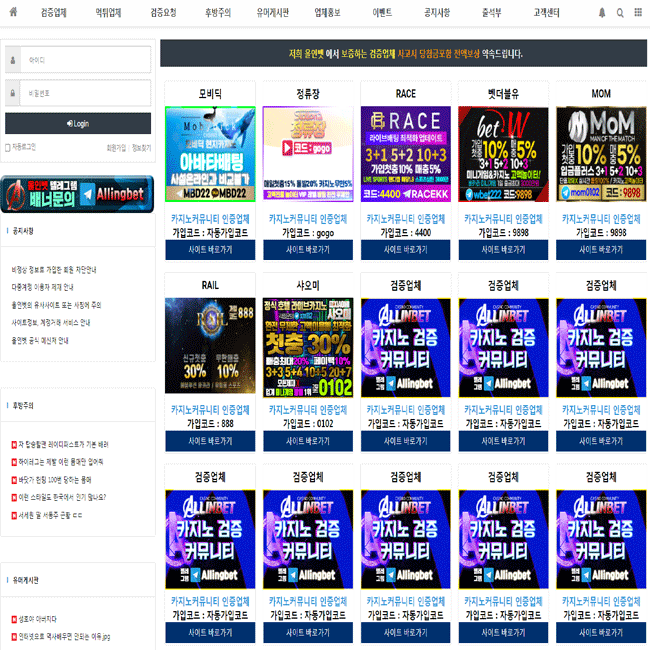Image resolution: width=650 pixels, height=650 pixels.
Task: Click the 회원가입 link
Action: [x=116, y=148]
